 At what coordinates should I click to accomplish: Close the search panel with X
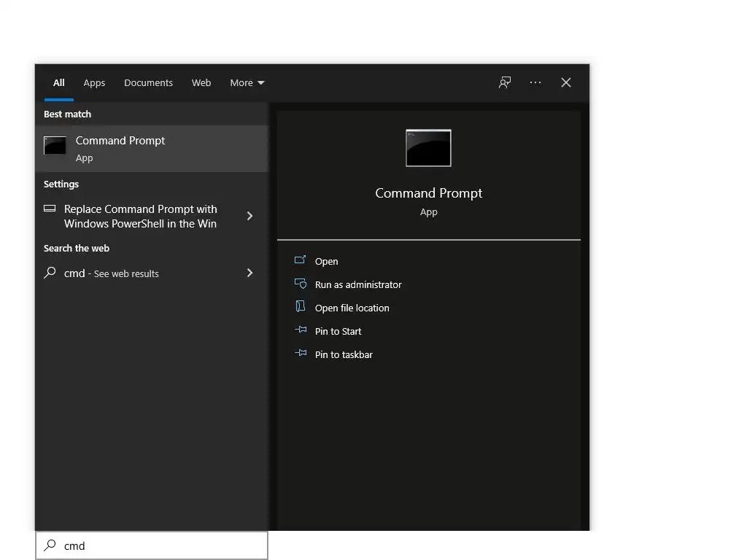coord(566,82)
